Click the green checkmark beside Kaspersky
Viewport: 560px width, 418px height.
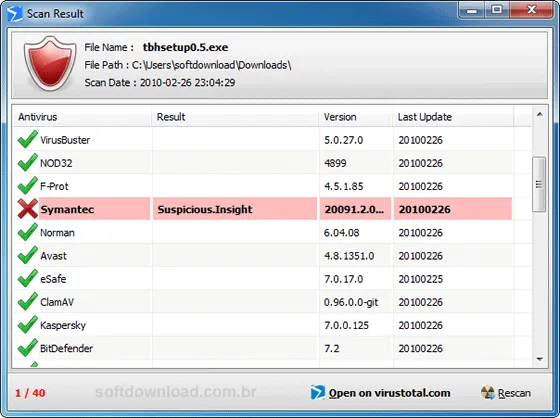(28, 325)
